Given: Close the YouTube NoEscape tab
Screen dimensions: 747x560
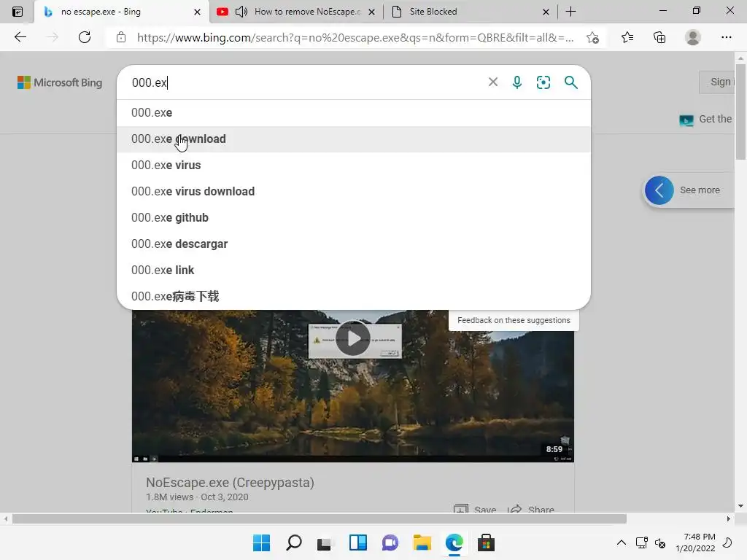Looking at the screenshot, I should [x=371, y=12].
